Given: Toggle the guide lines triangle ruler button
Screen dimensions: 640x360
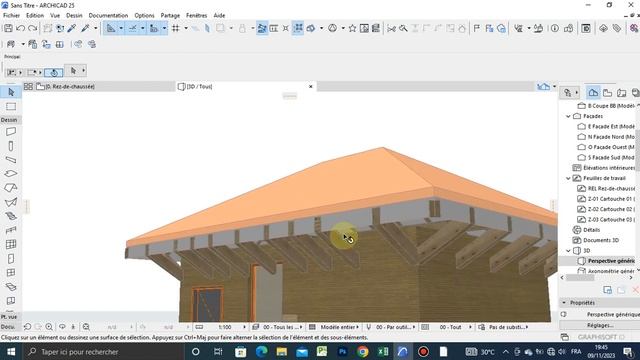Looking at the screenshot, I should tap(111, 28).
